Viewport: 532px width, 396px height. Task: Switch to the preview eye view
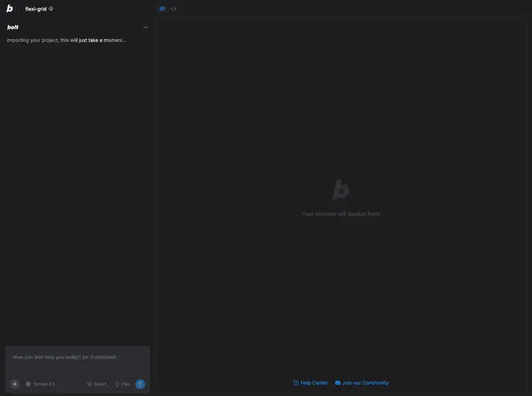pos(162,9)
